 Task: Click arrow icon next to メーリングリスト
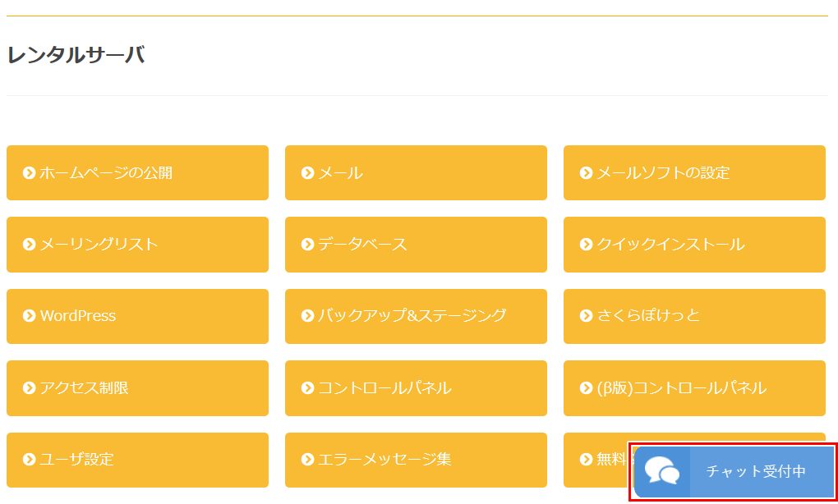tap(29, 245)
